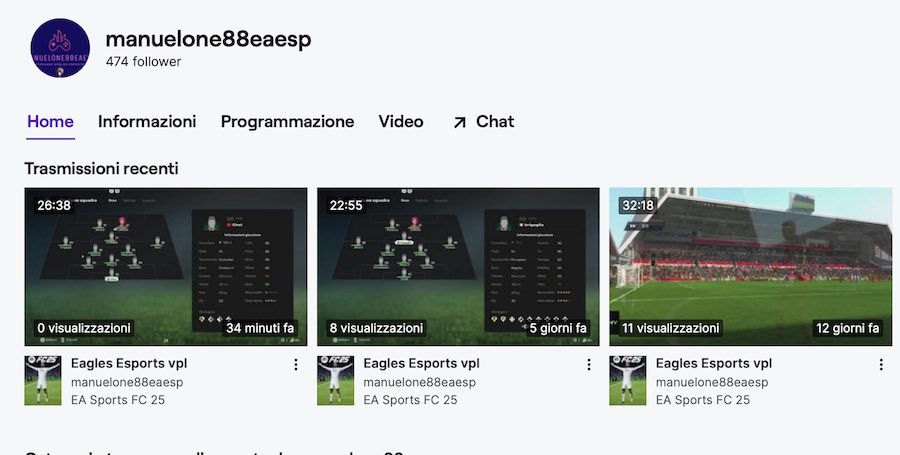Play the 32:18 stadium broadcast thumbnail

751,267
